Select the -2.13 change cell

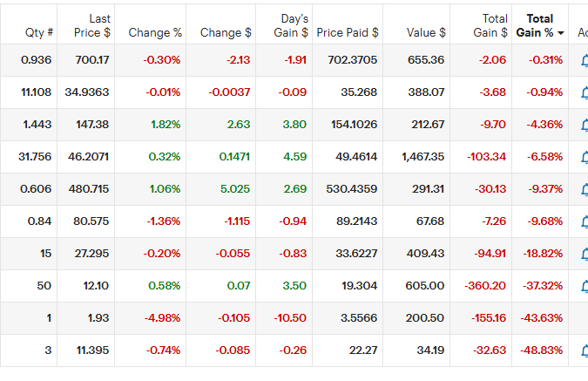click(221, 60)
